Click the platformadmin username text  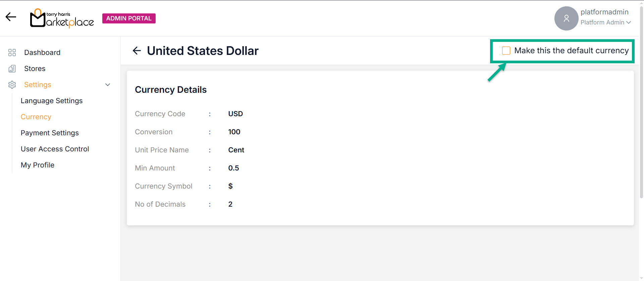click(x=604, y=12)
